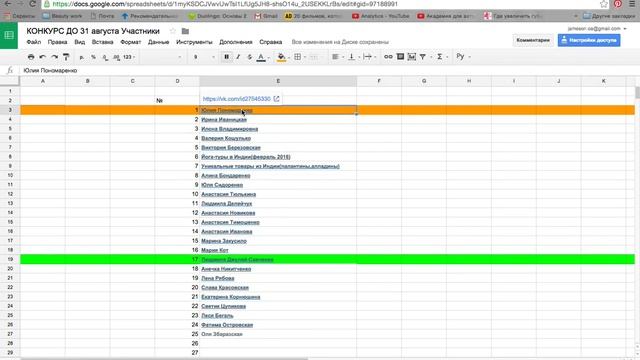Open the Формат menu
The height and width of the screenshot is (360, 640).
(x=131, y=42)
